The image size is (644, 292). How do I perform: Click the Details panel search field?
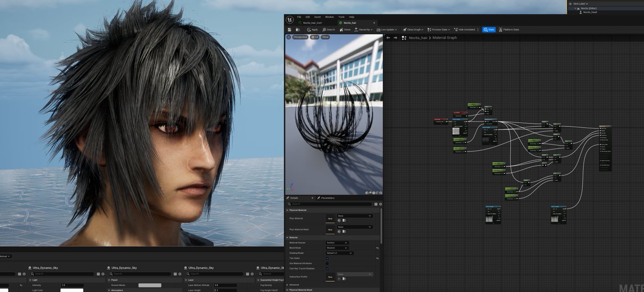coord(330,204)
